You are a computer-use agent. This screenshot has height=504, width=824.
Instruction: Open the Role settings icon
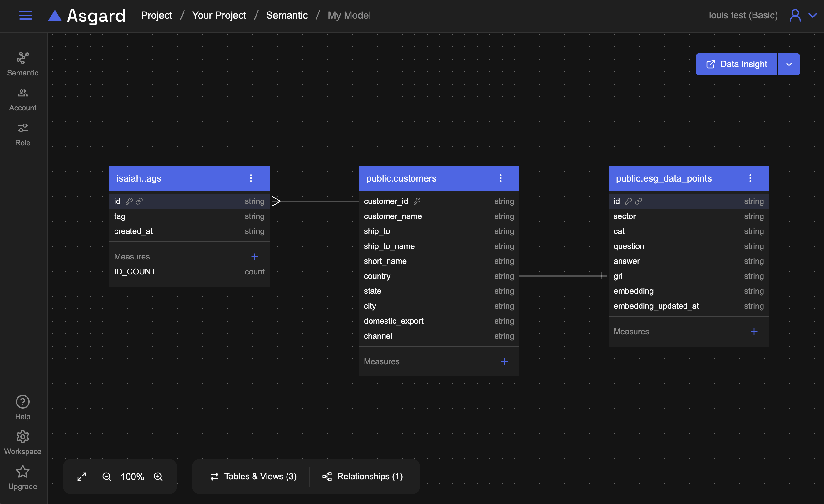click(23, 128)
